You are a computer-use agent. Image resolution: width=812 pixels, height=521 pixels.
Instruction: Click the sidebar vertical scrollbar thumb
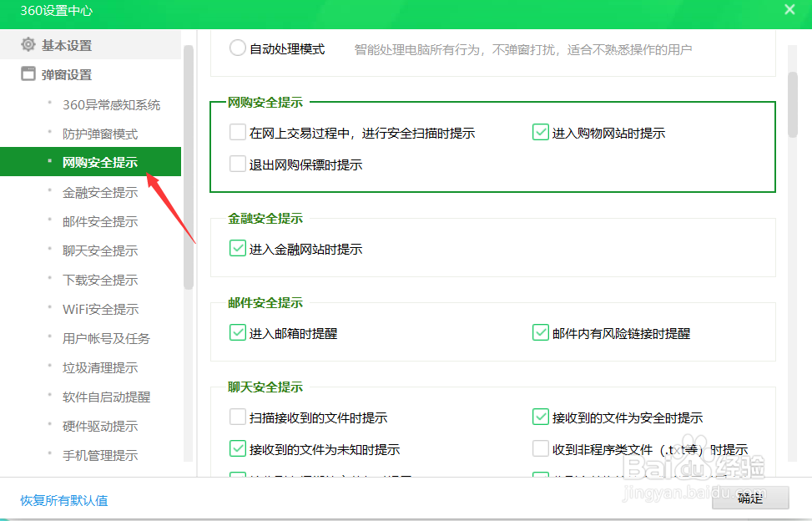[189, 167]
